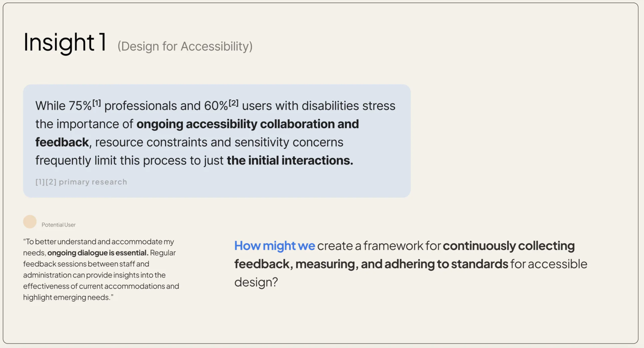The image size is (644, 348).
Task: Click 'To better understand and accommodate my' line
Action: (x=99, y=241)
